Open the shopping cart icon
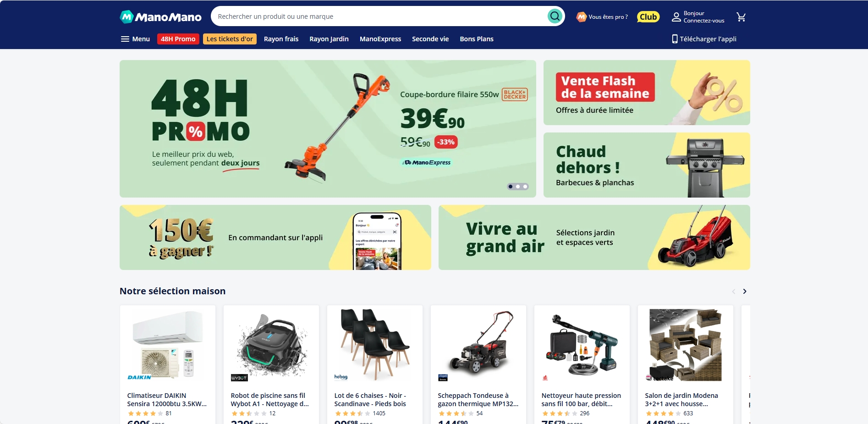Screen dimensions: 868x424 click(x=741, y=17)
